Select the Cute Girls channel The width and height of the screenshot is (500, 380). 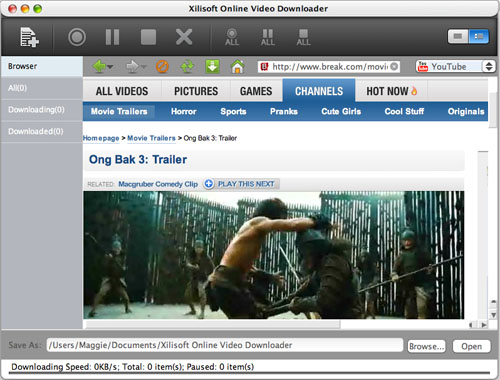coord(341,111)
